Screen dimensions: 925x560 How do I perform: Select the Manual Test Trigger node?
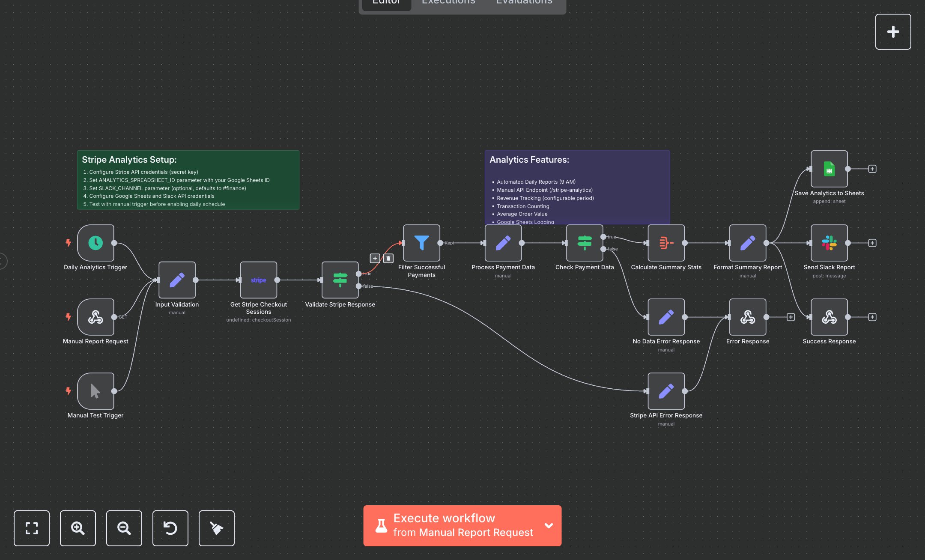pos(95,391)
